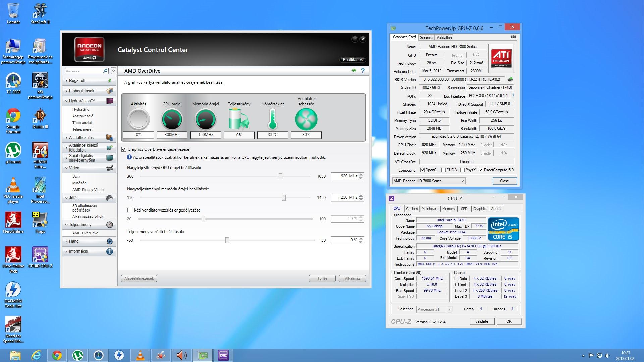Click Bus Interface question mark in GPU-Z
Screen dimensions: 644x362
513,96
